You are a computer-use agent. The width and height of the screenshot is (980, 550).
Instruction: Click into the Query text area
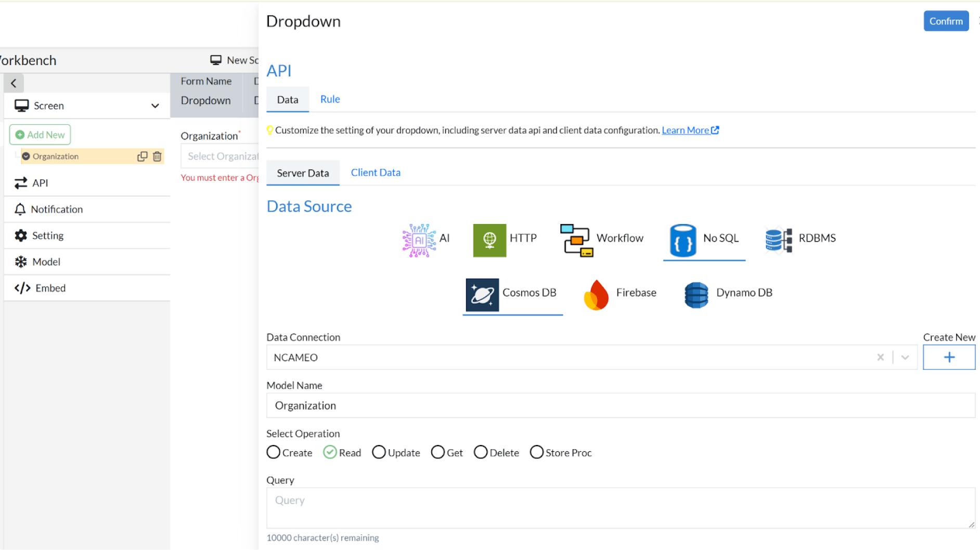point(620,507)
